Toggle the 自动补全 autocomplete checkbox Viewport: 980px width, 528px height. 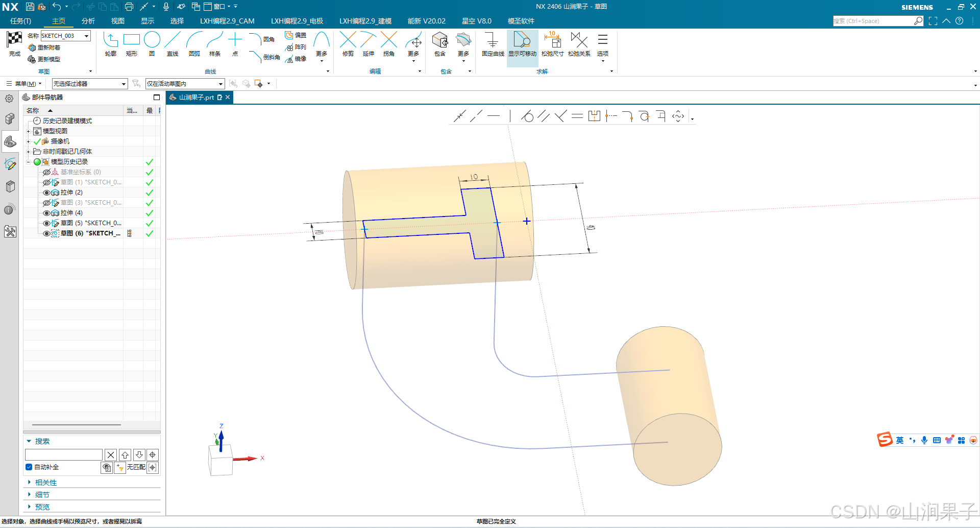pyautogui.click(x=29, y=467)
